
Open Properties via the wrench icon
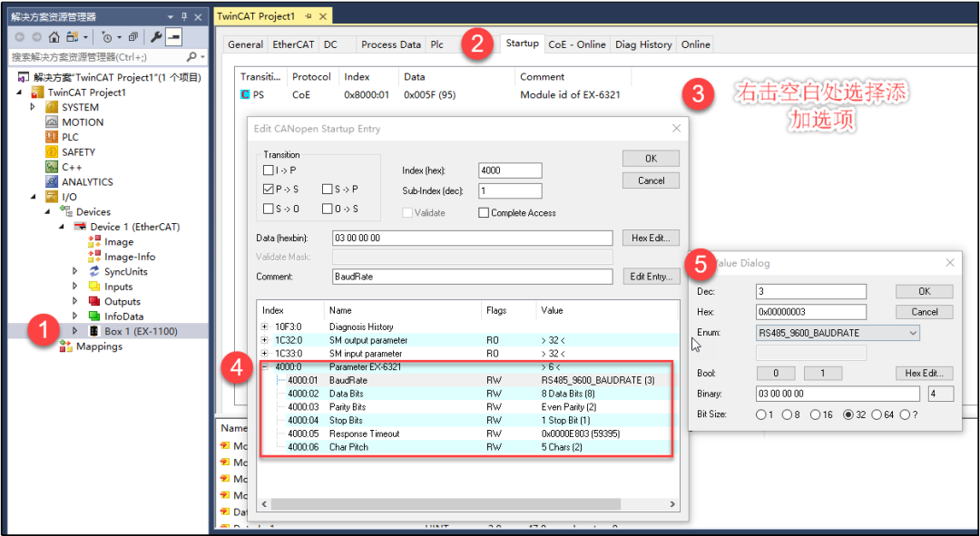[x=156, y=37]
